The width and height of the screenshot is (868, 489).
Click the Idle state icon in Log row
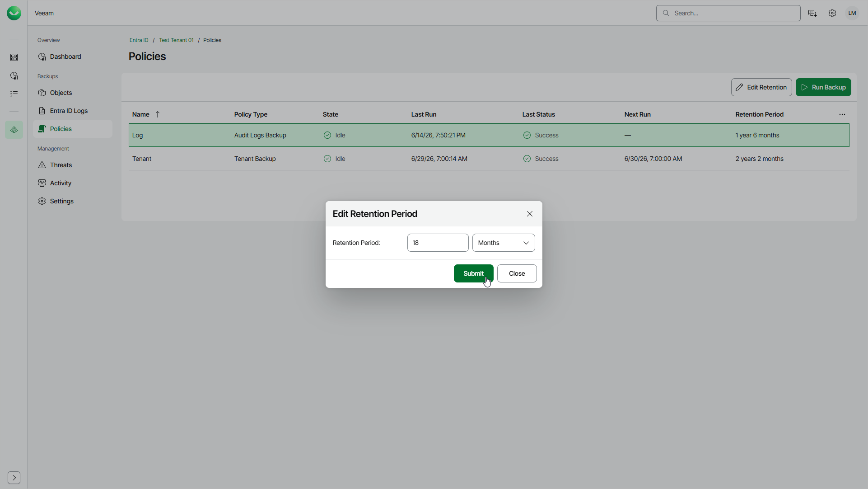(327, 135)
